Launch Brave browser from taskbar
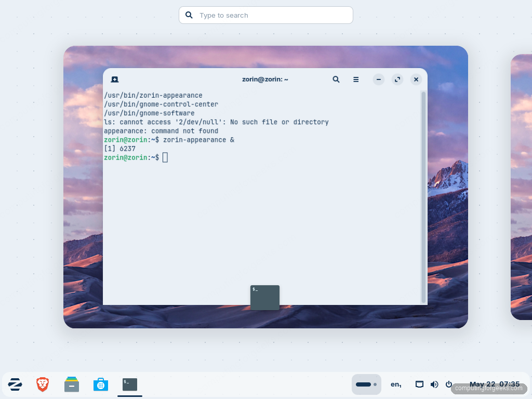This screenshot has height=399, width=532. coord(43,384)
